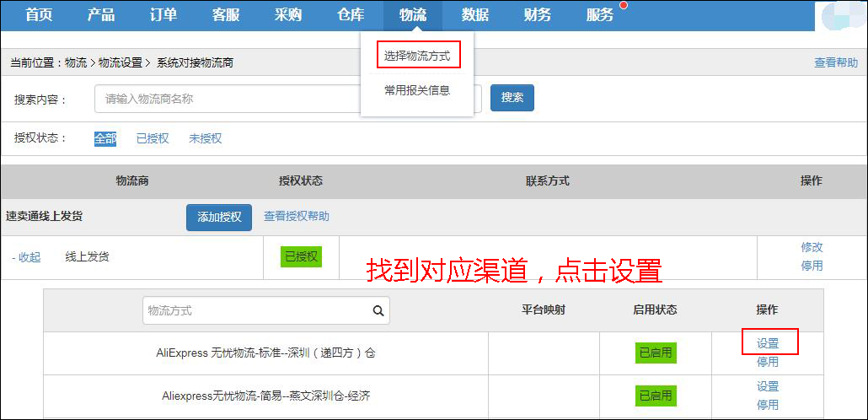Click 停用 for 递四方 channel
Viewport: 868px width, 420px height.
coord(768,363)
